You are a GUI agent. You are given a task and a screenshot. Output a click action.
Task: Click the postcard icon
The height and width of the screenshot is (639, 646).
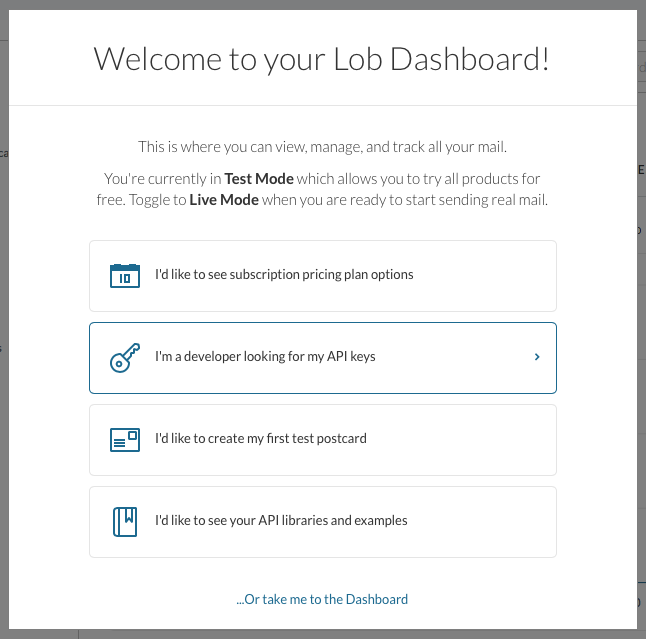(x=125, y=440)
